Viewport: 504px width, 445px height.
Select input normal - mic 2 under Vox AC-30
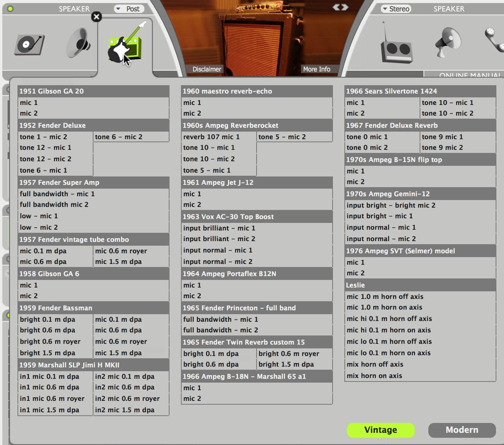tap(257, 262)
